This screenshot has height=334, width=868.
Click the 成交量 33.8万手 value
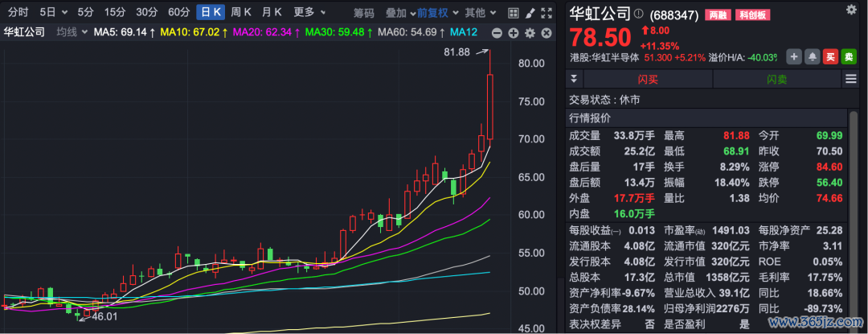click(634, 136)
